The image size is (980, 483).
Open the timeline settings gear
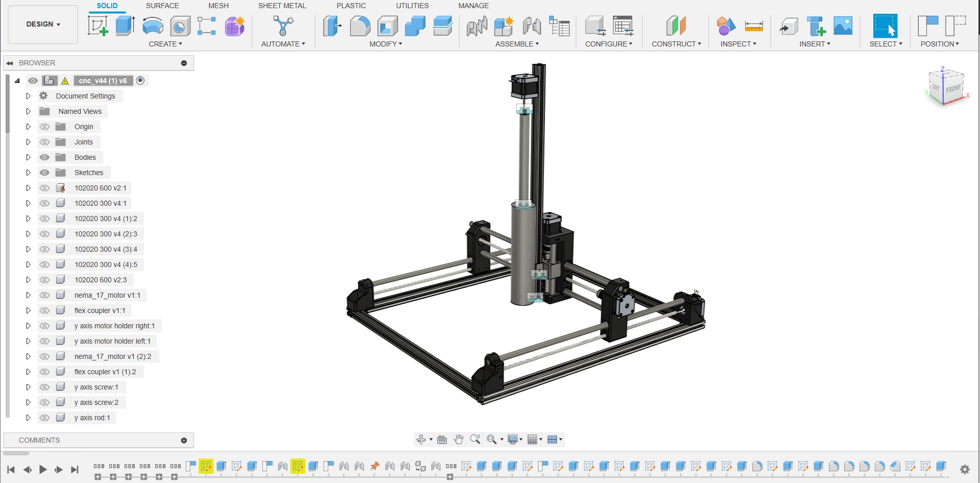[x=965, y=469]
